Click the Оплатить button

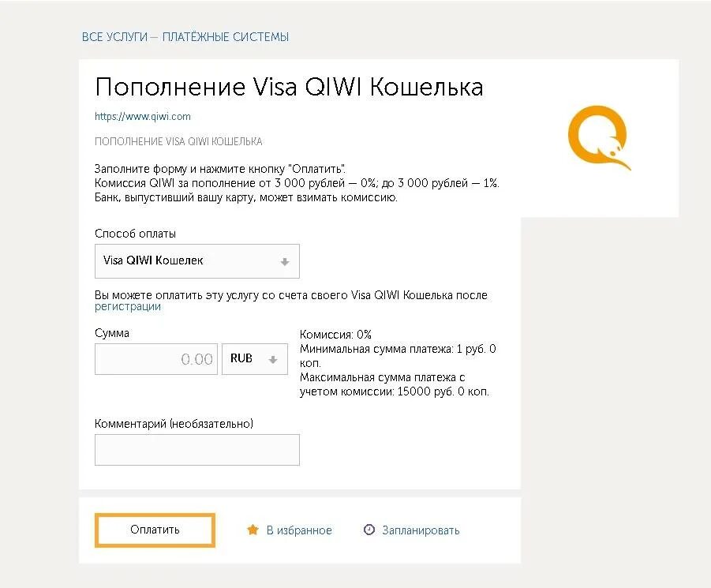155,530
